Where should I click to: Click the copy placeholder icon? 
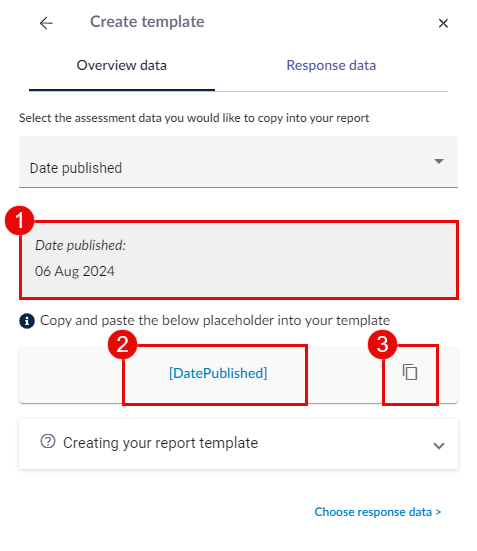click(x=410, y=372)
